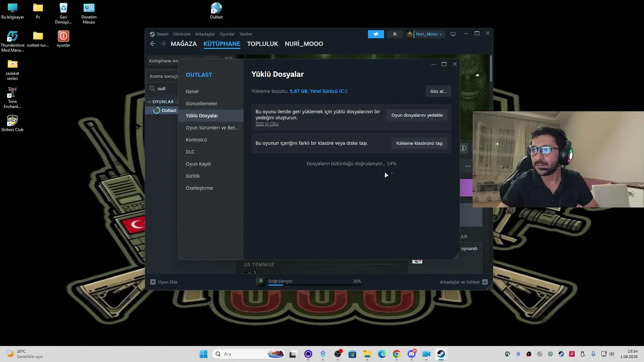
Task: Switch to the KÜTÜPHANE tab
Action: click(x=222, y=44)
